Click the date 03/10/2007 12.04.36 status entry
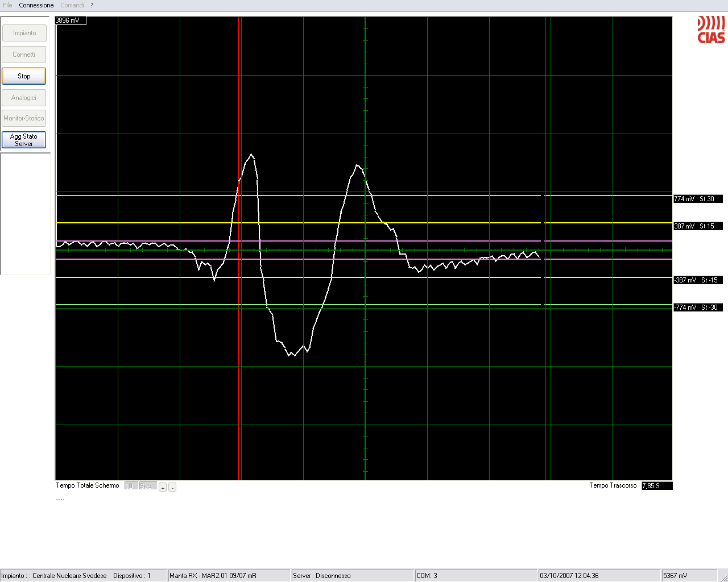Viewport: 728px width, 582px height. (x=599, y=576)
